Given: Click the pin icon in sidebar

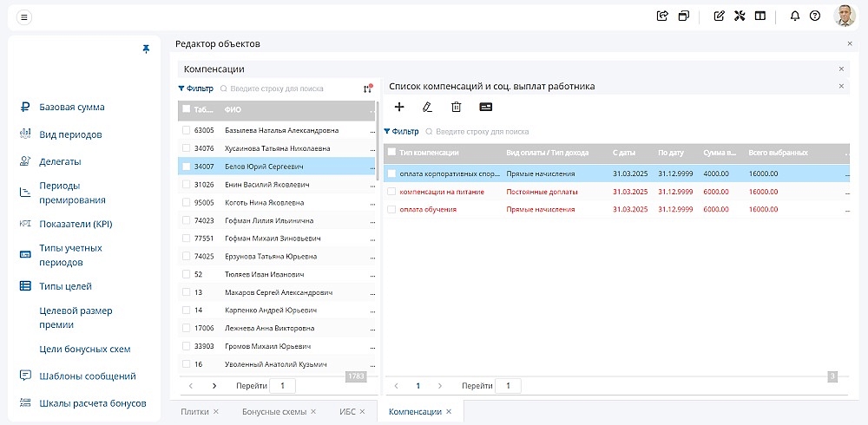Looking at the screenshot, I should point(147,49).
